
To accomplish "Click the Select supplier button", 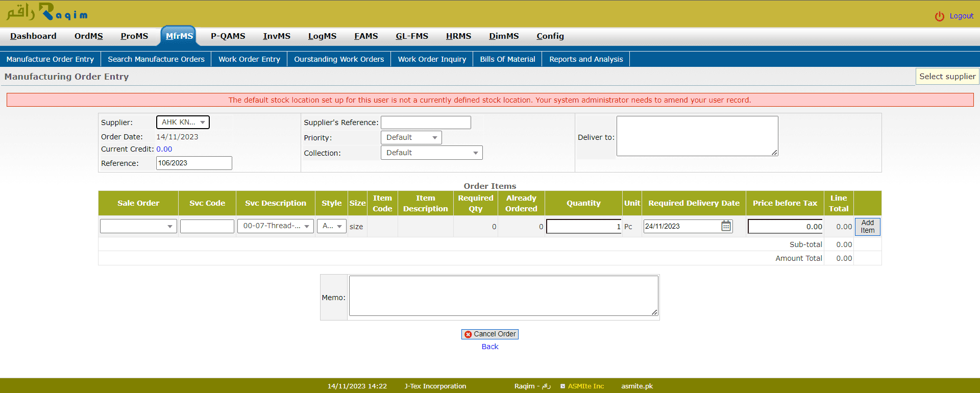I will click(x=947, y=77).
